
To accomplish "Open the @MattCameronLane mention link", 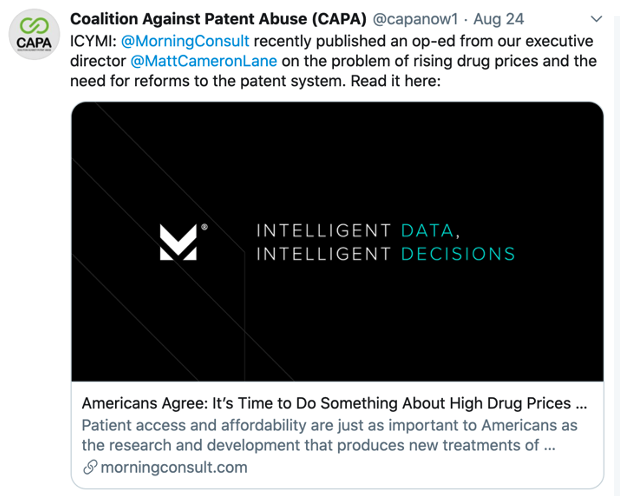I will coord(204,61).
